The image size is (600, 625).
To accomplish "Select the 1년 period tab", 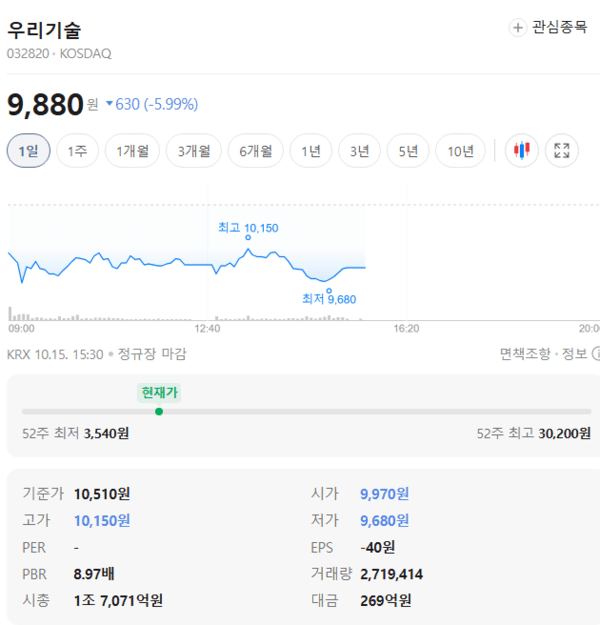I will pyautogui.click(x=311, y=151).
